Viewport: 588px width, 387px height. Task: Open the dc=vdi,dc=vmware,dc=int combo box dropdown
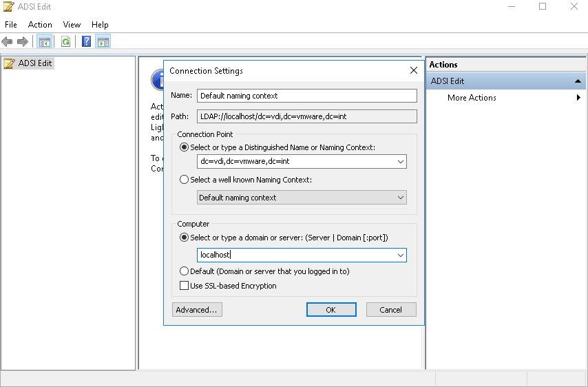point(401,162)
